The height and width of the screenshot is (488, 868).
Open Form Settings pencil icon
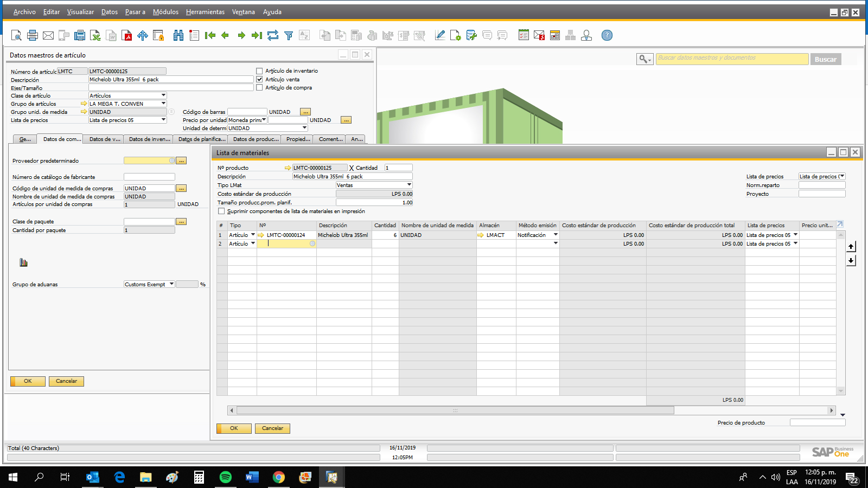(440, 35)
